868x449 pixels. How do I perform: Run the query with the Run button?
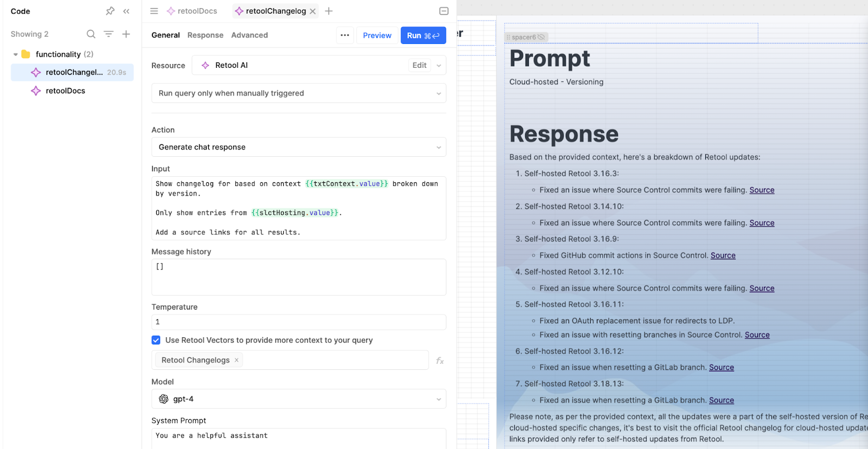[423, 35]
